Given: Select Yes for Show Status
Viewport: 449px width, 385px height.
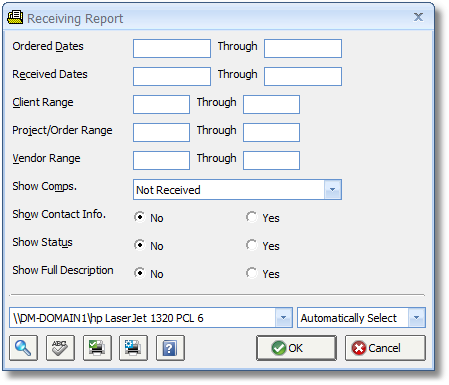Looking at the screenshot, I should (x=251, y=245).
